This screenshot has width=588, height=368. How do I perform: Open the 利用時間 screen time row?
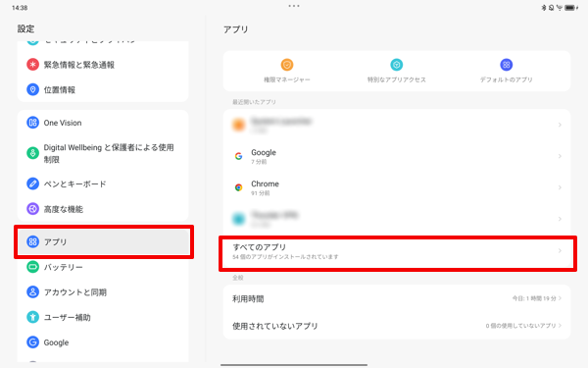397,298
